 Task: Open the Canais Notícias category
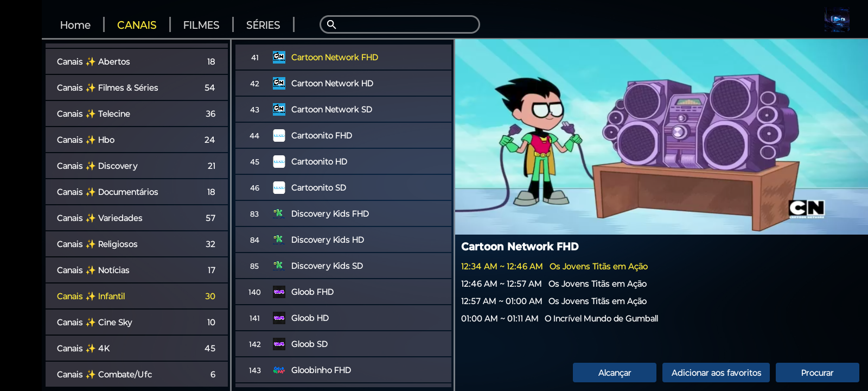pyautogui.click(x=136, y=270)
